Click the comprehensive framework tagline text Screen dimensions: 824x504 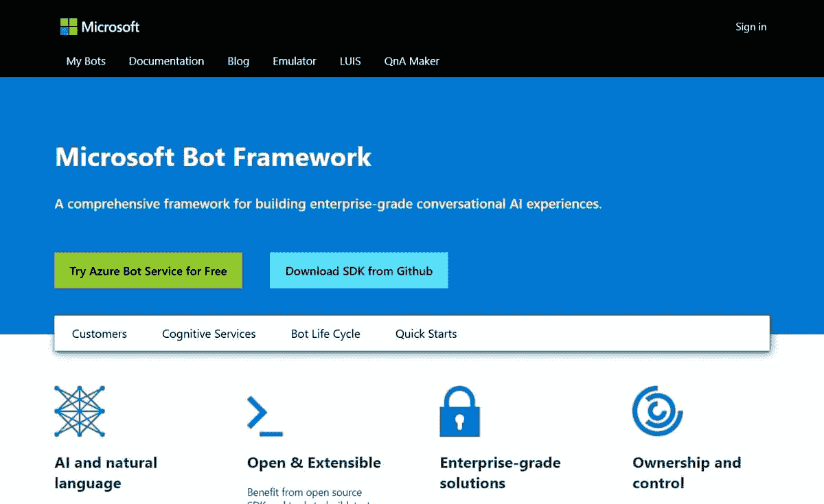pyautogui.click(x=328, y=204)
